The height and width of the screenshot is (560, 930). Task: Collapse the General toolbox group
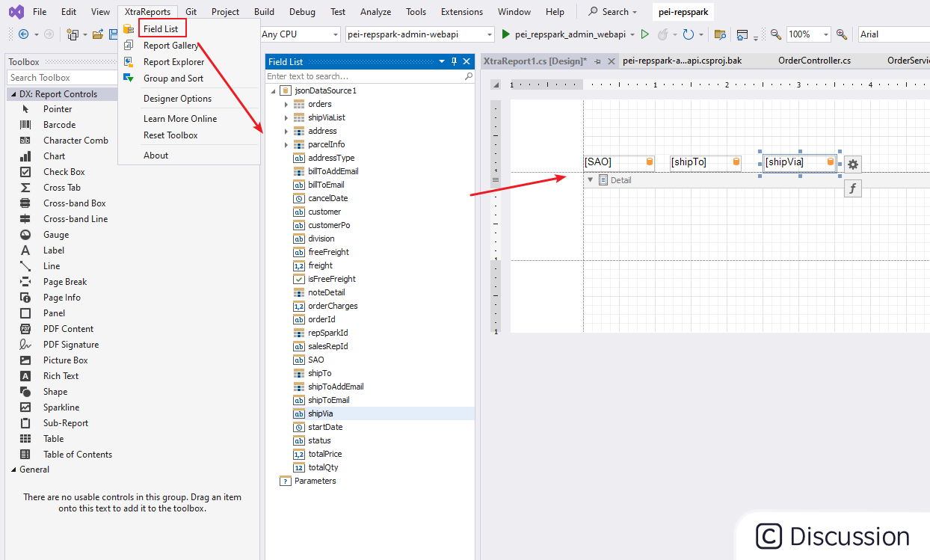12,470
